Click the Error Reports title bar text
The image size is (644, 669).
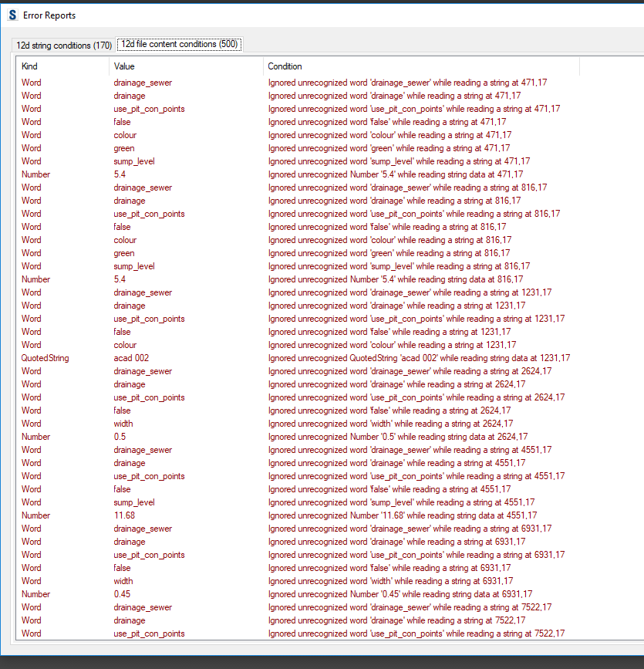pos(51,15)
